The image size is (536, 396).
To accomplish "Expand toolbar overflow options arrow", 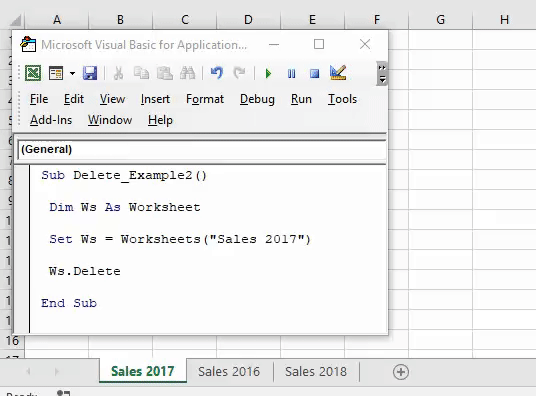I will (382, 74).
